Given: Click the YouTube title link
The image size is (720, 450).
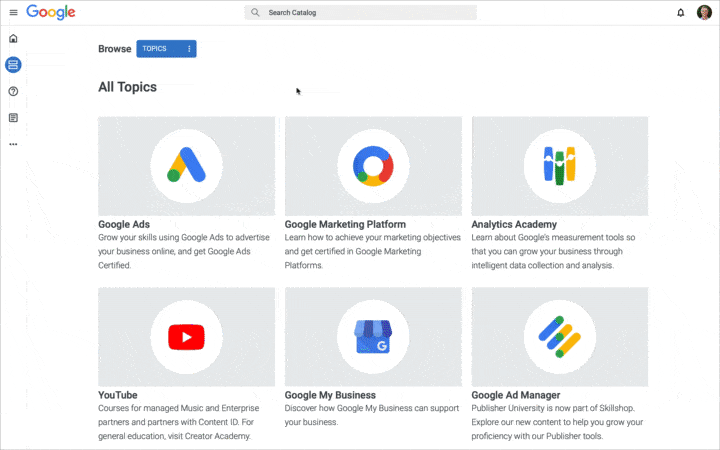Looking at the screenshot, I should (118, 395).
